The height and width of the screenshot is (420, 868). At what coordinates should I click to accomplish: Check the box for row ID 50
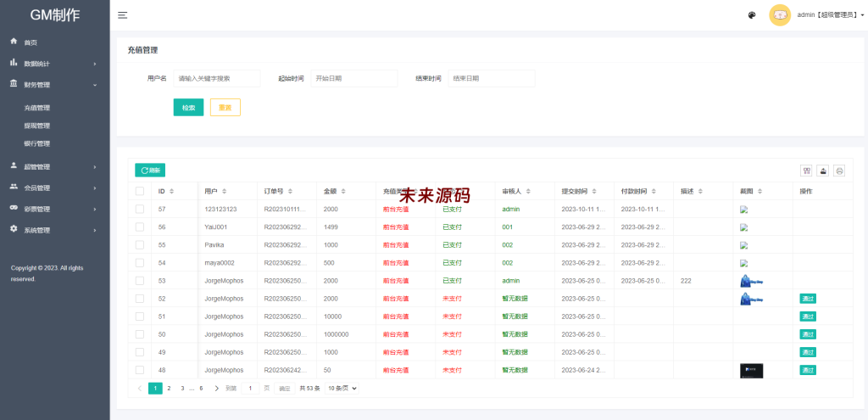[x=140, y=334]
